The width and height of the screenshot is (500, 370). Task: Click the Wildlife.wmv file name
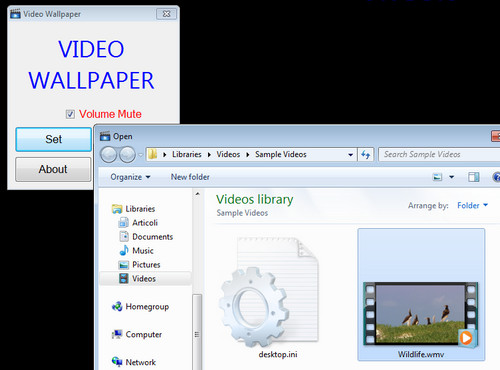(x=421, y=354)
